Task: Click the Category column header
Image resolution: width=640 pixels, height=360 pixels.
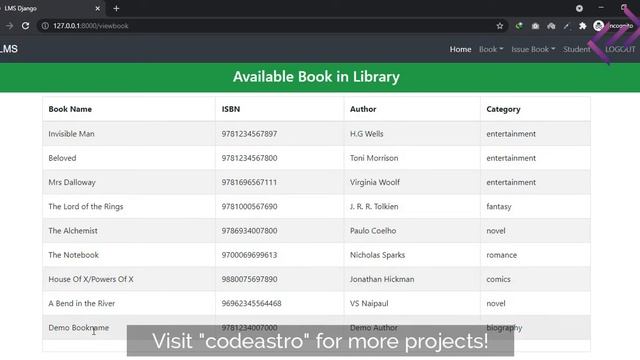Action: [503, 109]
